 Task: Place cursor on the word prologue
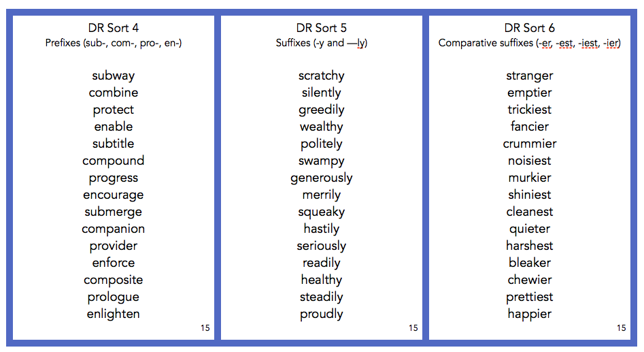114,297
